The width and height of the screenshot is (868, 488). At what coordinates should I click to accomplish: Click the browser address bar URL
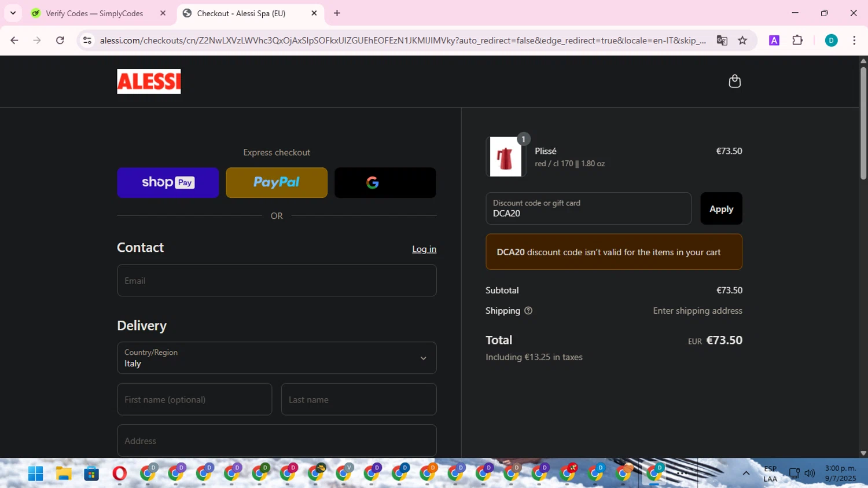click(x=403, y=41)
